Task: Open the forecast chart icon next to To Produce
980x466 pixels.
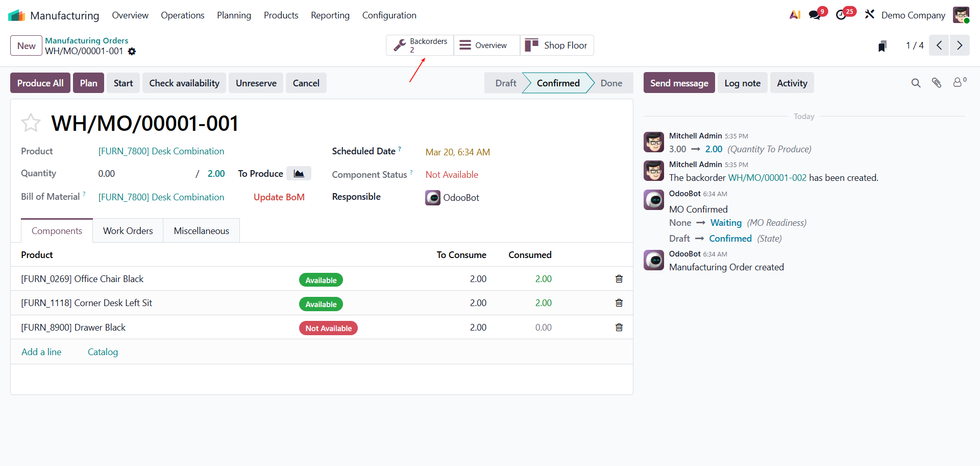Action: pyautogui.click(x=299, y=174)
